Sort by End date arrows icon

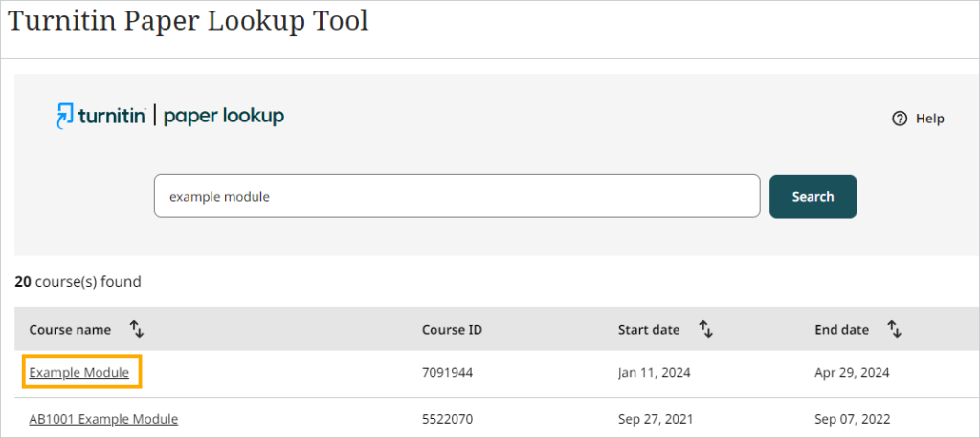click(x=895, y=329)
